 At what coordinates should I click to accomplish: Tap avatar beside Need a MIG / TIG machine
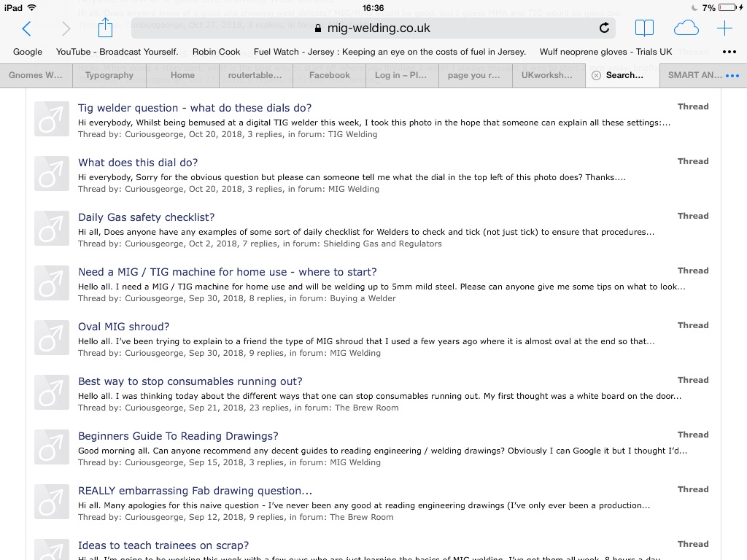(52, 283)
